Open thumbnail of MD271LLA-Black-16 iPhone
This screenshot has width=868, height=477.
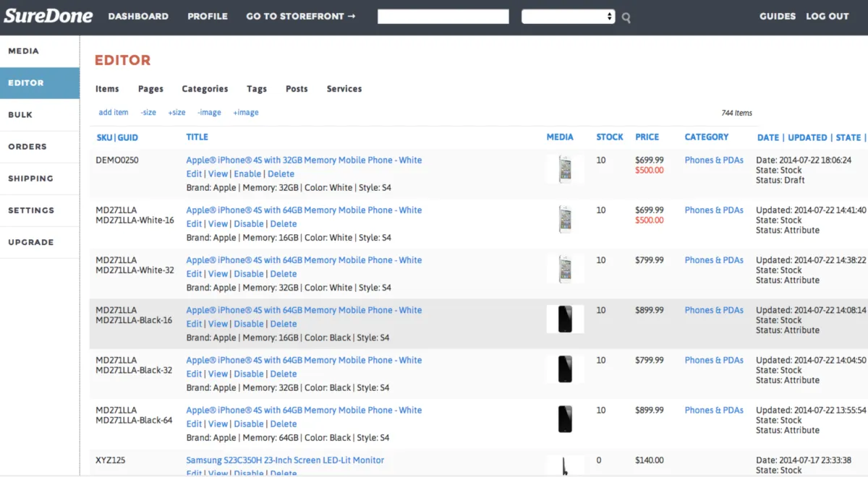pyautogui.click(x=565, y=319)
